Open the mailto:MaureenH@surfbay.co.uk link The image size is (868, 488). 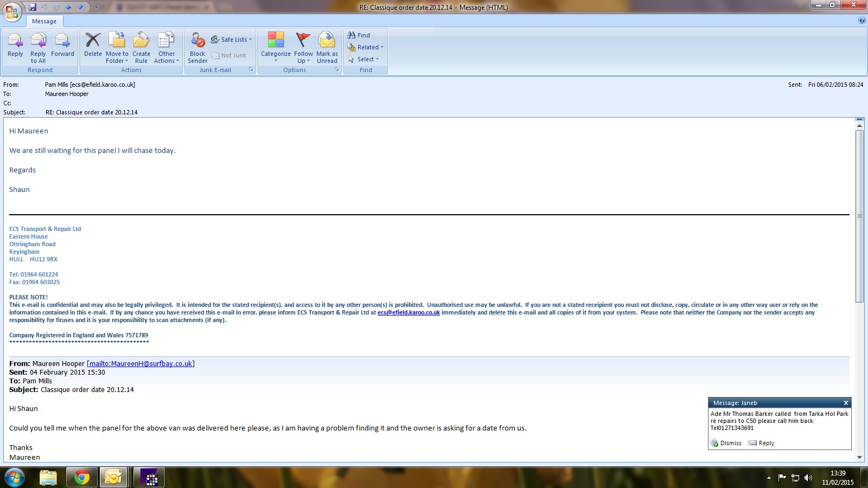pos(141,364)
